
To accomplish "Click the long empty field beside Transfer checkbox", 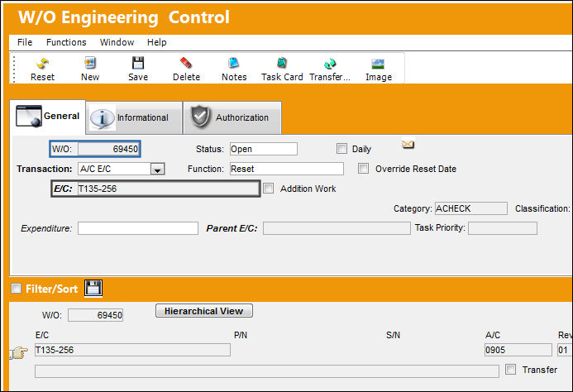I will (267, 371).
